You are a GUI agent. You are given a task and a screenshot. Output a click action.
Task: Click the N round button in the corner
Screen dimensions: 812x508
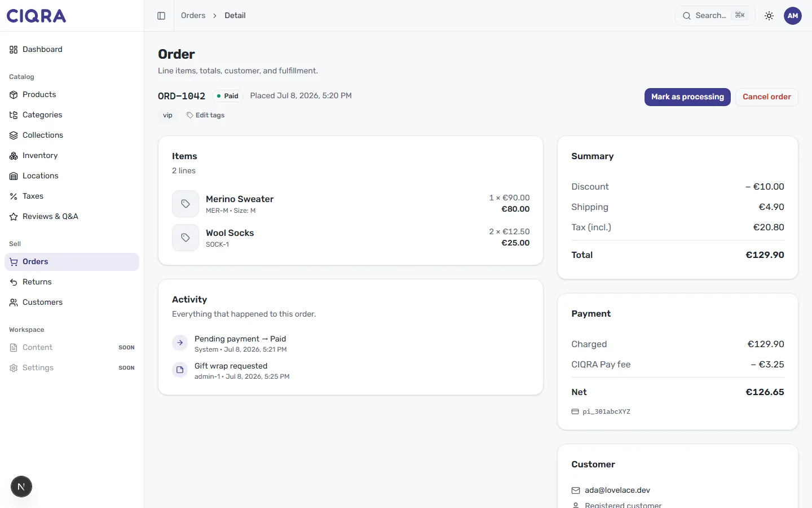point(21,487)
